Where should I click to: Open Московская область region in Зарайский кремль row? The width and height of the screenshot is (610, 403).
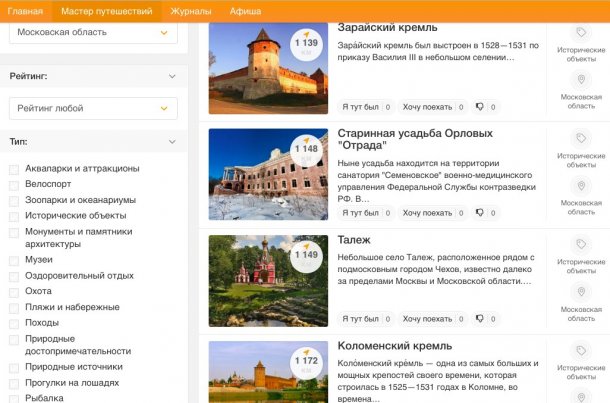(x=581, y=102)
